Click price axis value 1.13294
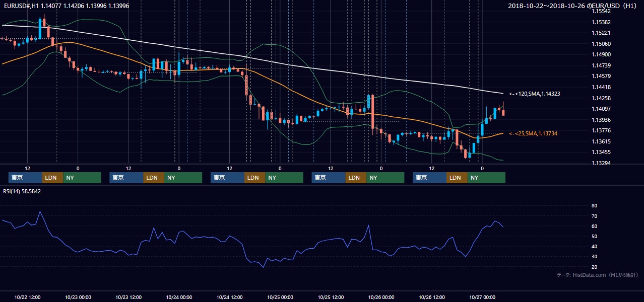644x302 pixels. (x=601, y=163)
